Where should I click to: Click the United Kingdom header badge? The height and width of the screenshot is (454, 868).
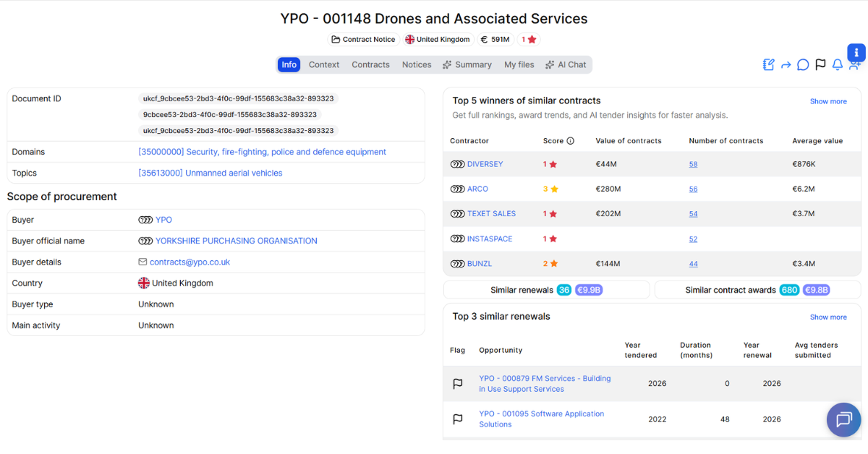[x=438, y=40]
